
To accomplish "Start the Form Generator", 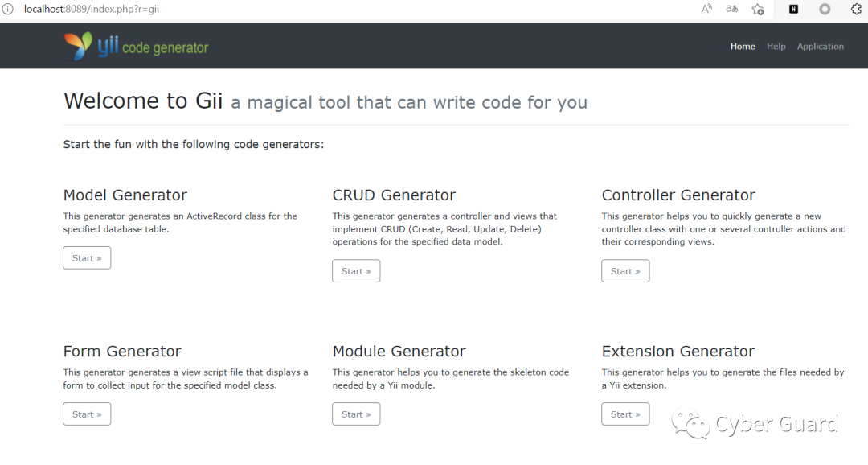I will [x=87, y=414].
